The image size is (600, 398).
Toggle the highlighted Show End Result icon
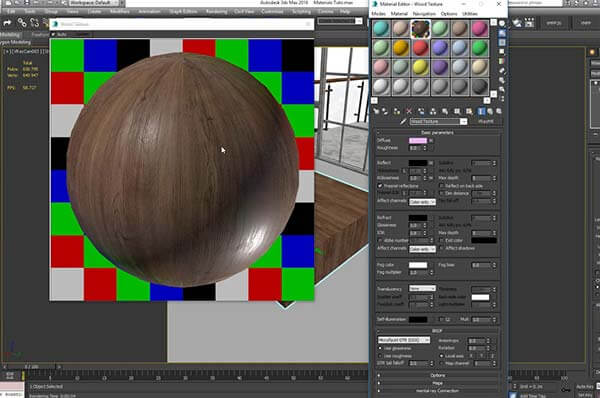click(x=481, y=111)
